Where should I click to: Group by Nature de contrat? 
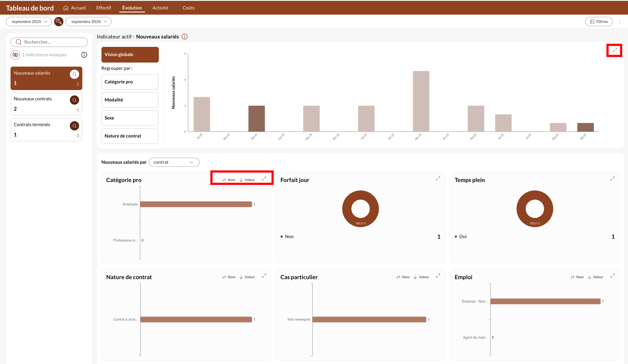[x=130, y=136]
